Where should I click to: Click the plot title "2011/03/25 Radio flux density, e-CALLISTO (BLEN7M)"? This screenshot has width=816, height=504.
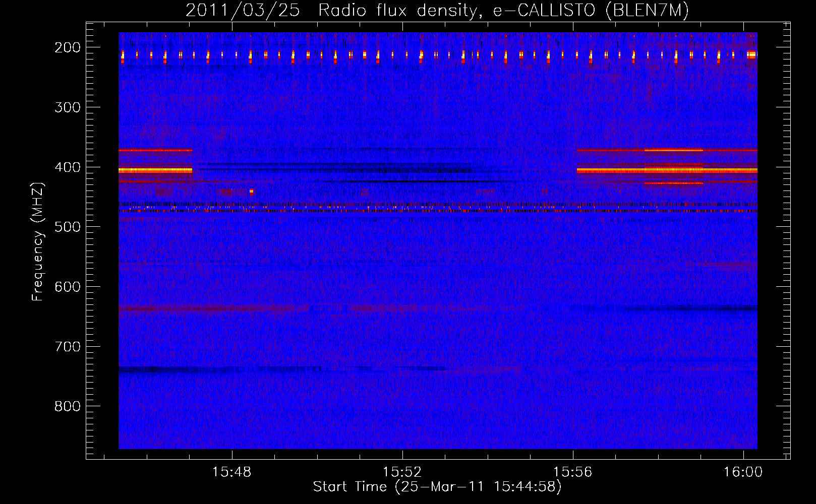coord(437,11)
